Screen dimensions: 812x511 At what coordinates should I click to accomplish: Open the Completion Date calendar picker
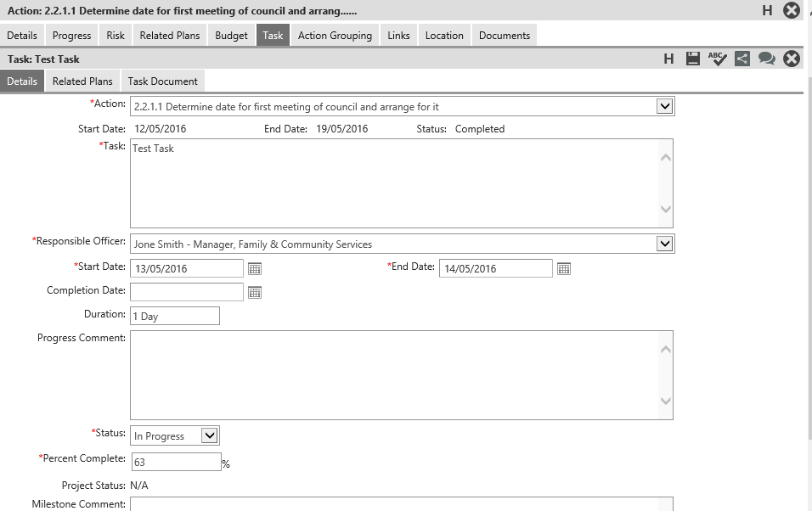click(x=255, y=292)
